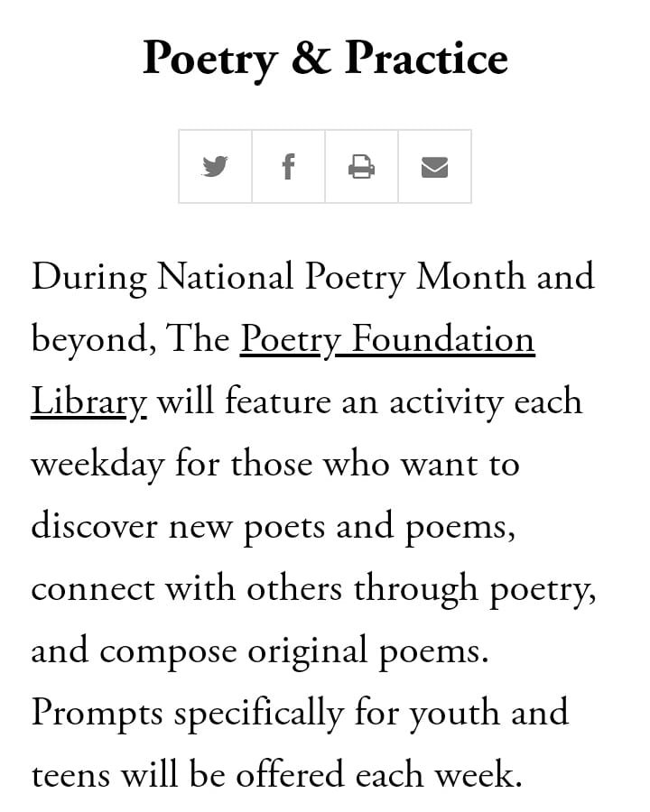Click the word weekday in the paragraph
Screen dimensions: 650x812
point(97,465)
